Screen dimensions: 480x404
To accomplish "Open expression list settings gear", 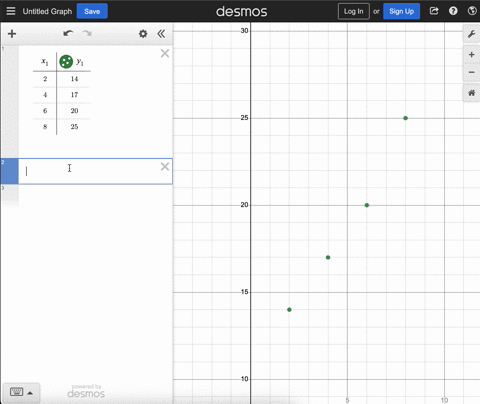I will [143, 34].
